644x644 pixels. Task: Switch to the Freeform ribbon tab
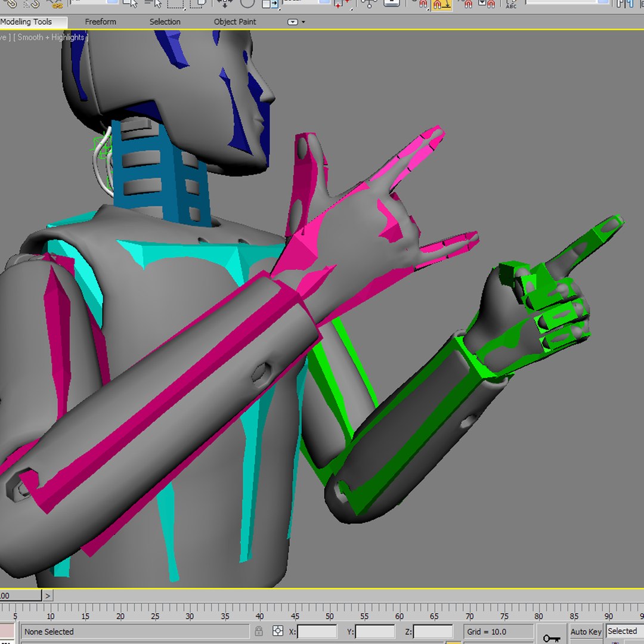click(x=101, y=22)
